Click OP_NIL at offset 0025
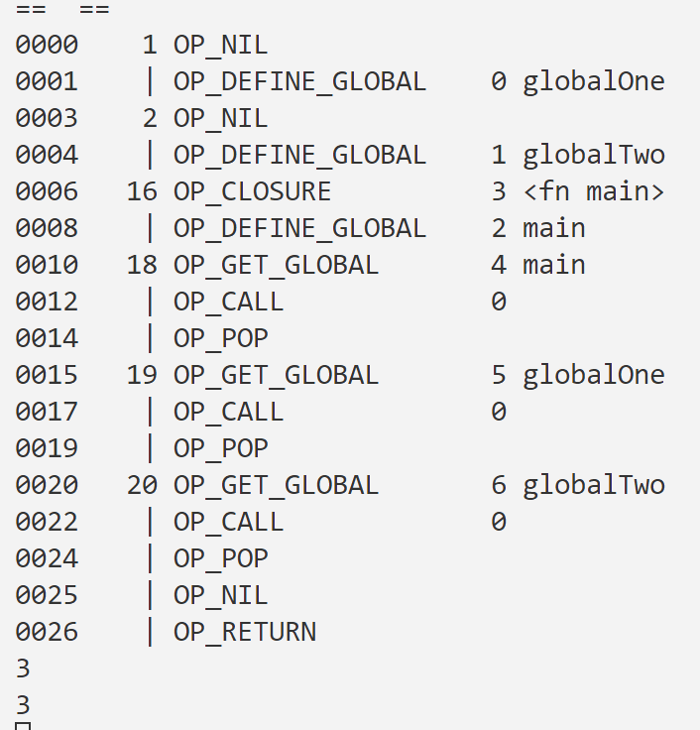This screenshot has height=730, width=700. pos(221,595)
